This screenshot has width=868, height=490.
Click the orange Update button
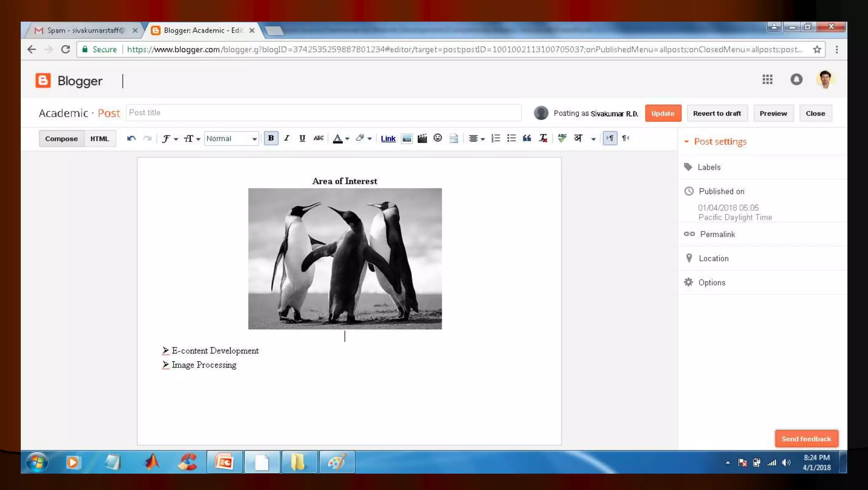663,113
